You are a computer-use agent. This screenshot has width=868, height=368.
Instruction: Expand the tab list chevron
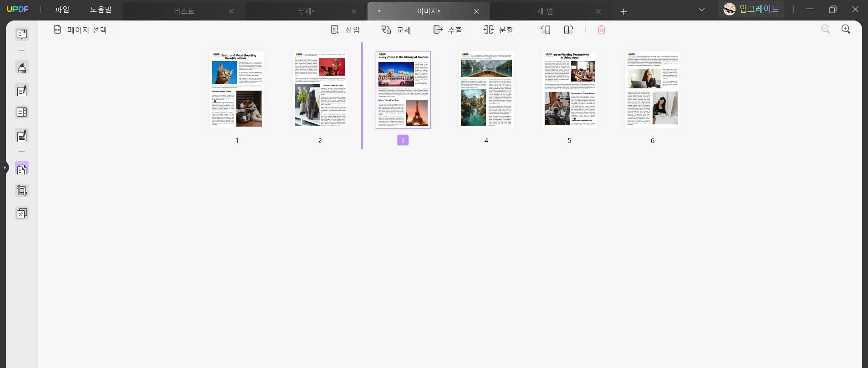click(x=701, y=10)
